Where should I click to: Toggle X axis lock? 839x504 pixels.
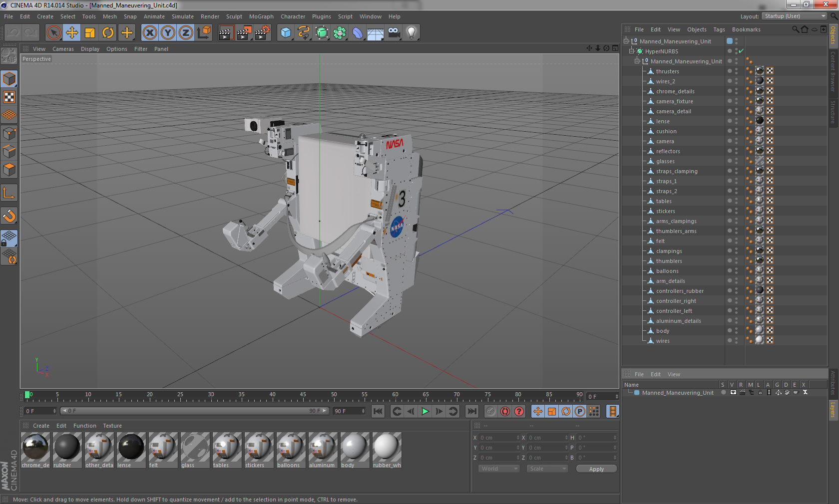point(150,33)
